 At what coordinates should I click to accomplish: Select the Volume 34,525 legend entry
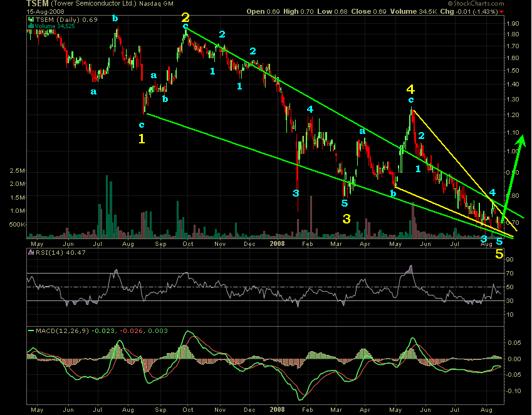(55, 26)
